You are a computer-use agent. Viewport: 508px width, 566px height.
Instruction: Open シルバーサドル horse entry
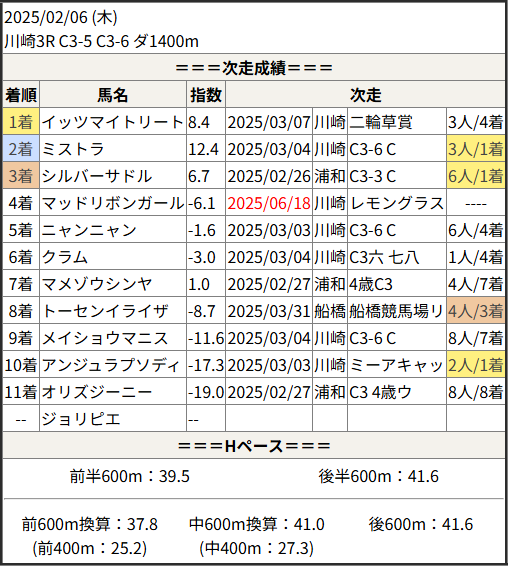pyautogui.click(x=113, y=176)
